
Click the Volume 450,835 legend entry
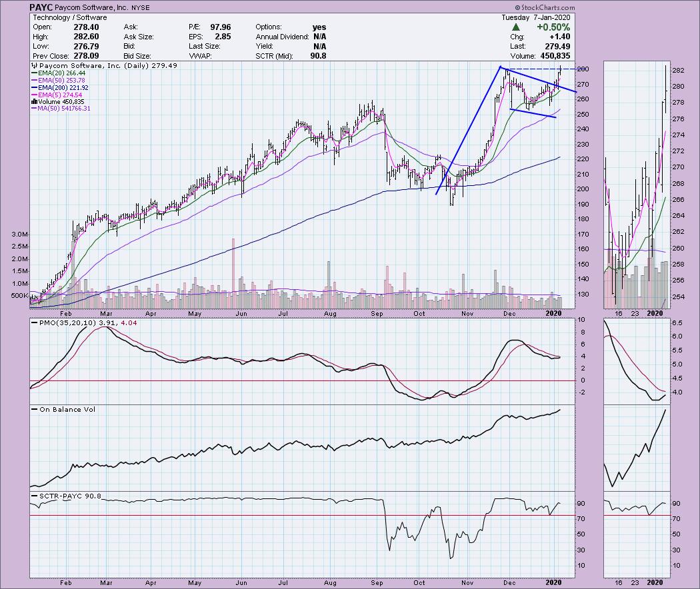click(x=57, y=102)
